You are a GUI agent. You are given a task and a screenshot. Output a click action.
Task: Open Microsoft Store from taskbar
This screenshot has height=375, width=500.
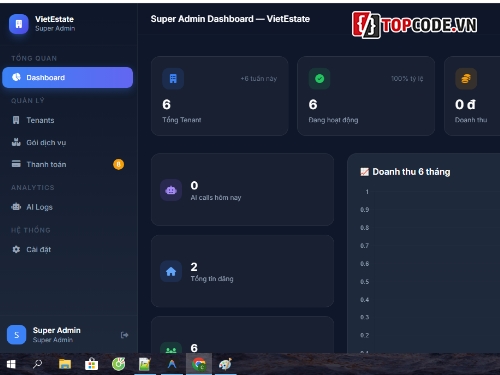click(91, 364)
